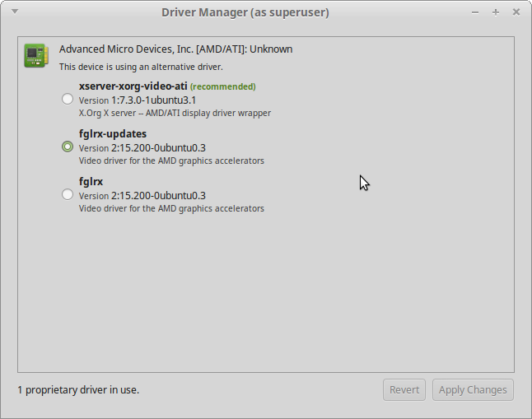Click the Revert button
The height and width of the screenshot is (419, 532).
pos(404,390)
